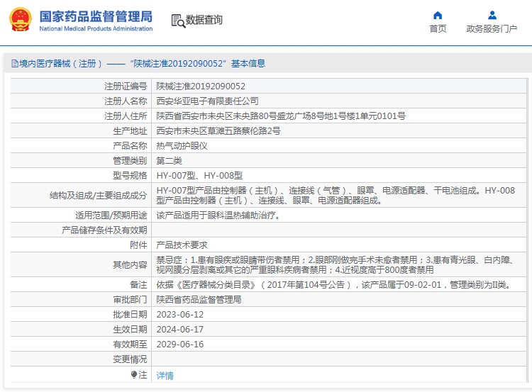Click the 生产地址 row label
532x392 pixels.
[x=130, y=131]
